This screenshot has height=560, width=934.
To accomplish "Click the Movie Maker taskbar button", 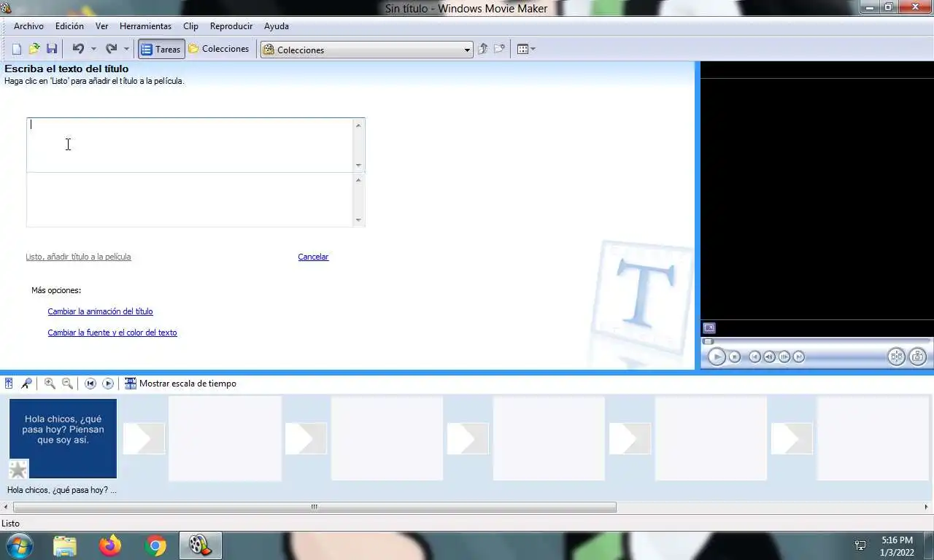I will tap(200, 545).
